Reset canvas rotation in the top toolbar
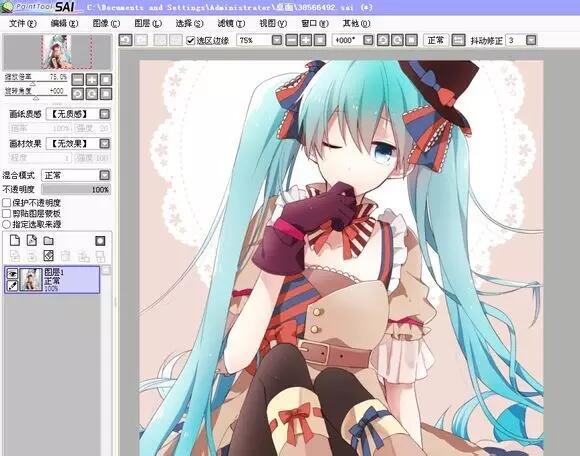The height and width of the screenshot is (456, 580). 411,40
